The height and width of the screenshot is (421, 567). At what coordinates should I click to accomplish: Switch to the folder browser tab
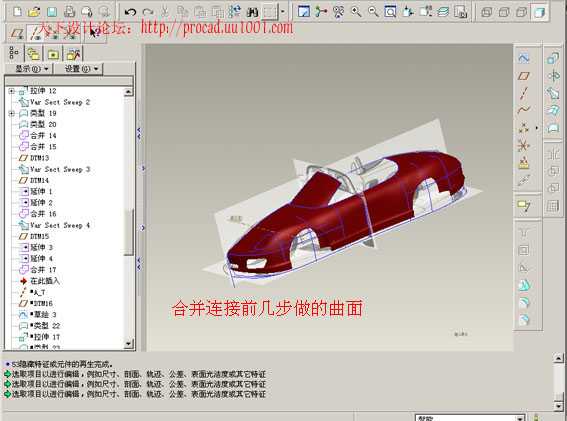pyautogui.click(x=53, y=54)
